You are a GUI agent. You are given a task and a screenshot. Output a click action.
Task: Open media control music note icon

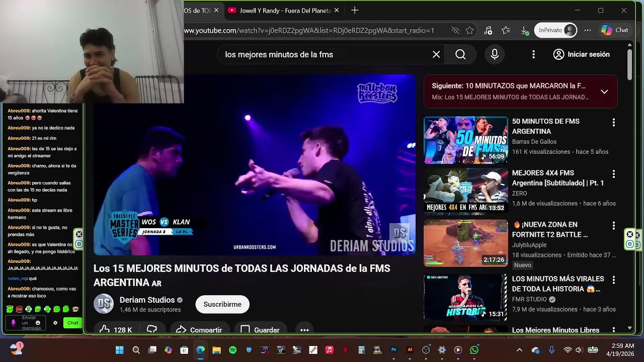pyautogui.click(x=488, y=30)
